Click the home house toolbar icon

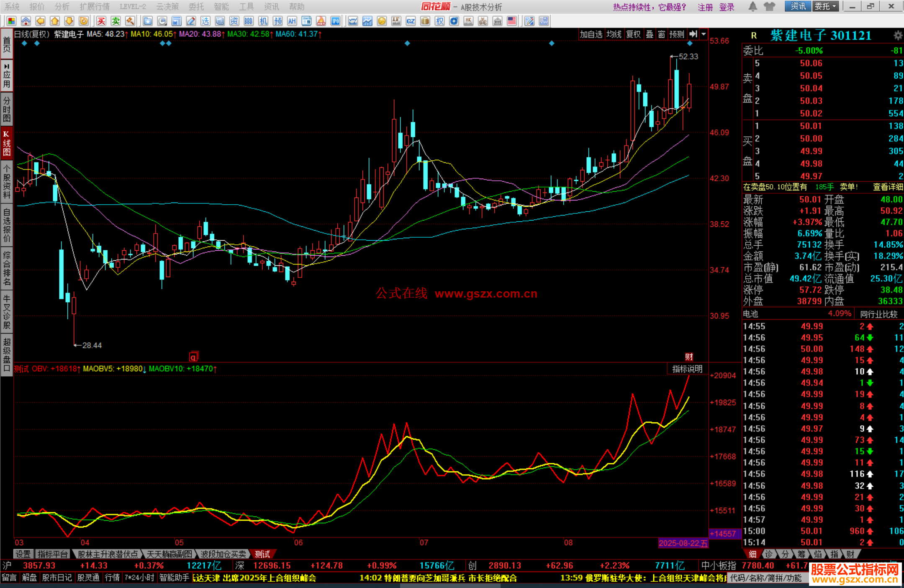[26, 21]
